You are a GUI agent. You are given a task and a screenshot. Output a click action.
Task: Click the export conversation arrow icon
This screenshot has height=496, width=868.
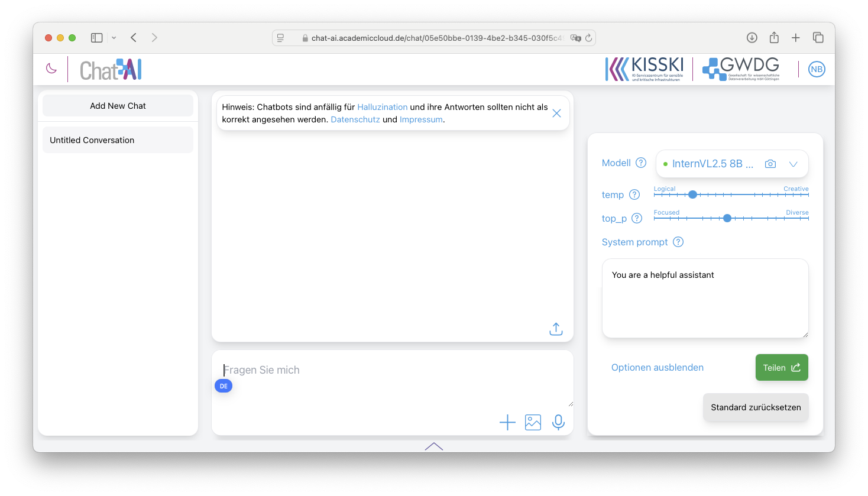556,328
